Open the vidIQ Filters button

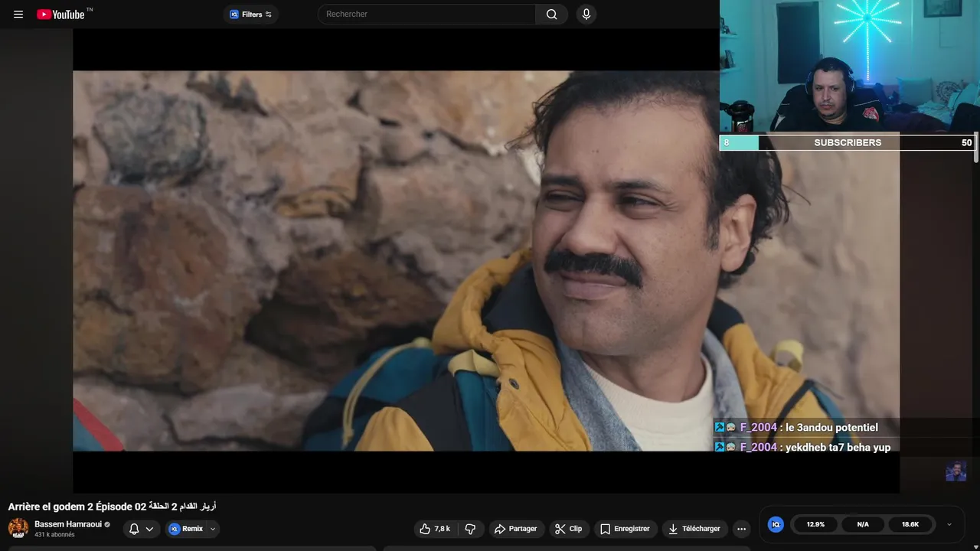pyautogui.click(x=251, y=14)
